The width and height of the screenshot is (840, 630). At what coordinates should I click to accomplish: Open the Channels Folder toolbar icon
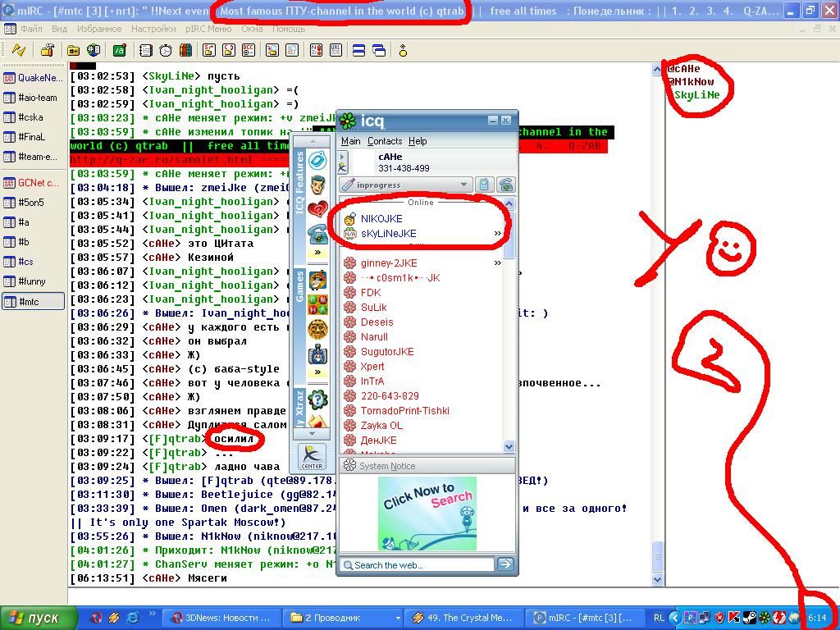point(73,50)
